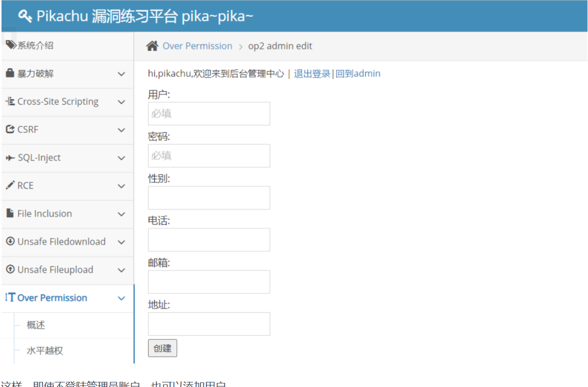
Task: Click the 退出登录 logout link
Action: tap(312, 74)
